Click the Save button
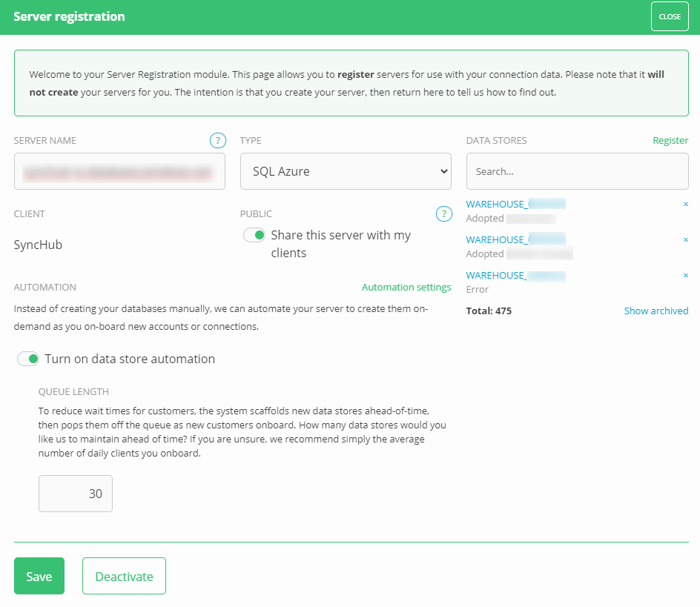The height and width of the screenshot is (607, 700). click(x=39, y=576)
